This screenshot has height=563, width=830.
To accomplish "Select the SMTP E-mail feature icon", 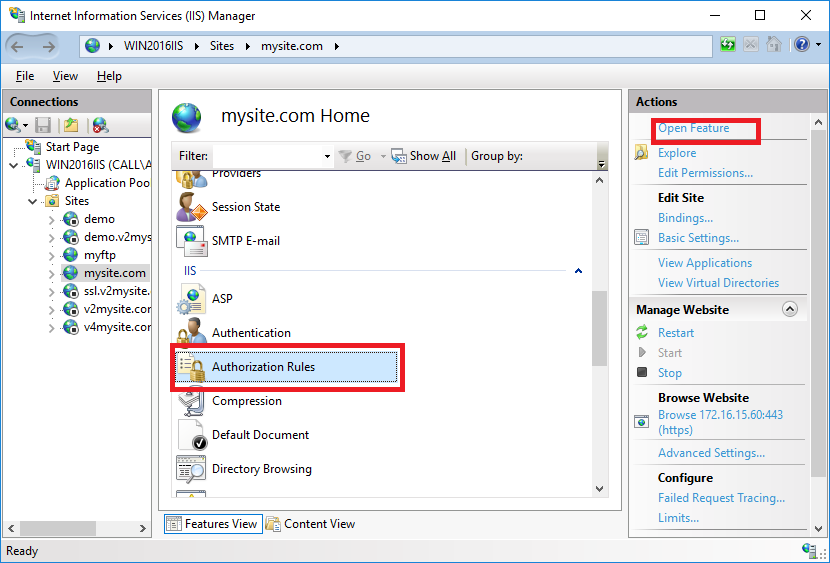I will (191, 241).
